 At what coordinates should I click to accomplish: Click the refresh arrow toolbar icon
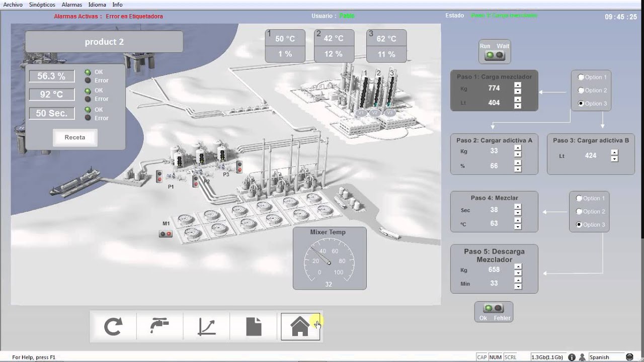pos(113,327)
